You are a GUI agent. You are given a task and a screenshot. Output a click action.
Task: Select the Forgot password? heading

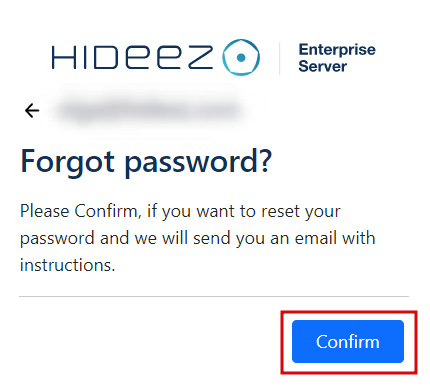[x=146, y=162]
